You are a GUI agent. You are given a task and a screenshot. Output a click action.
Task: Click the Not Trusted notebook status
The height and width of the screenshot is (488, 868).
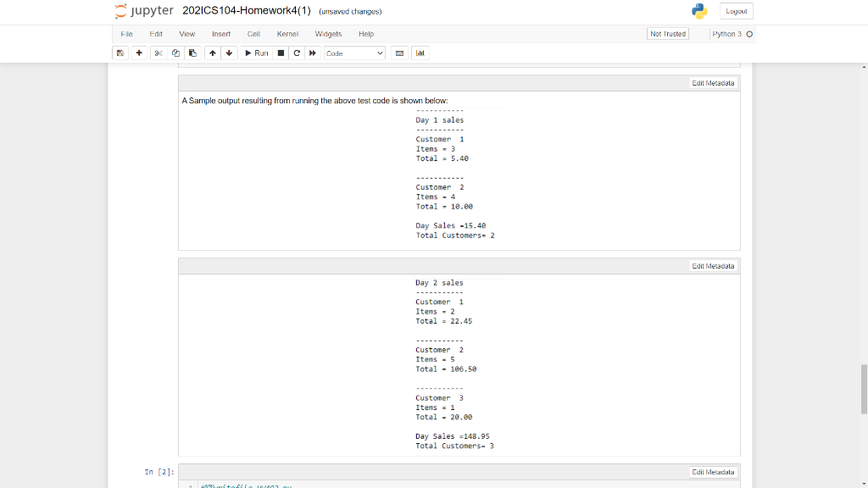pos(667,34)
